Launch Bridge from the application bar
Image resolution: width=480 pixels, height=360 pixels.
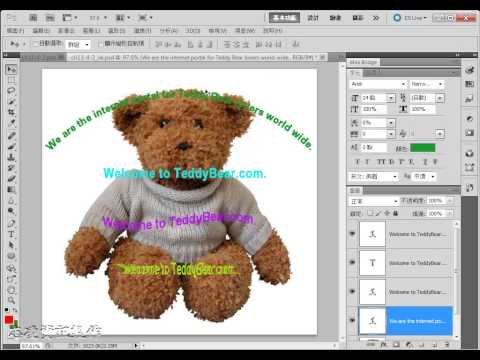coord(33,17)
